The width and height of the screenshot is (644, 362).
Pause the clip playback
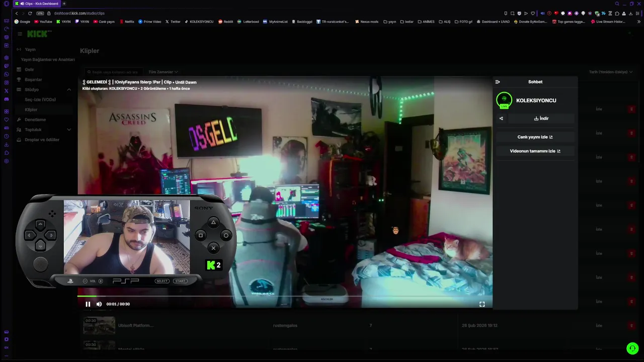[88, 304]
